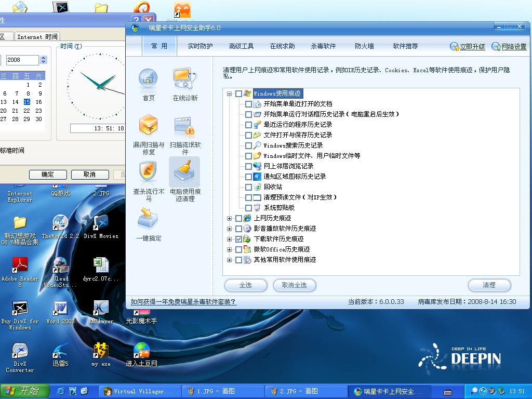Select DivX Converter desktop icon

(20, 357)
